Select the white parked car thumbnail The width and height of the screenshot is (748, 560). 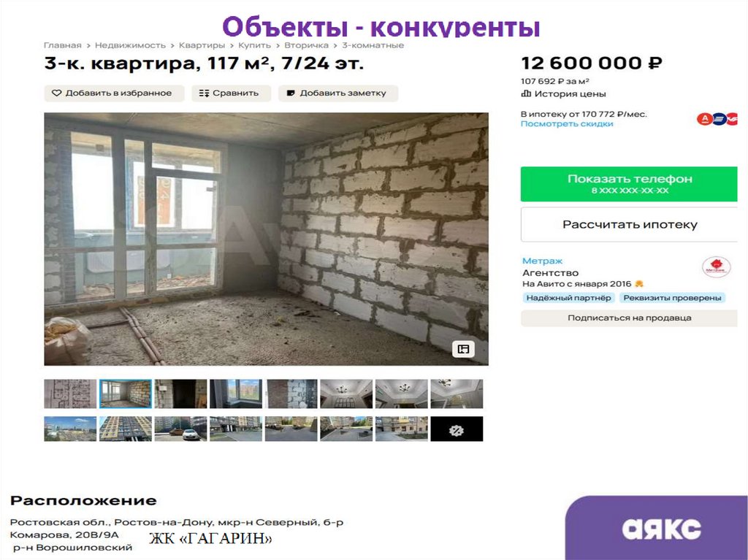click(x=180, y=429)
